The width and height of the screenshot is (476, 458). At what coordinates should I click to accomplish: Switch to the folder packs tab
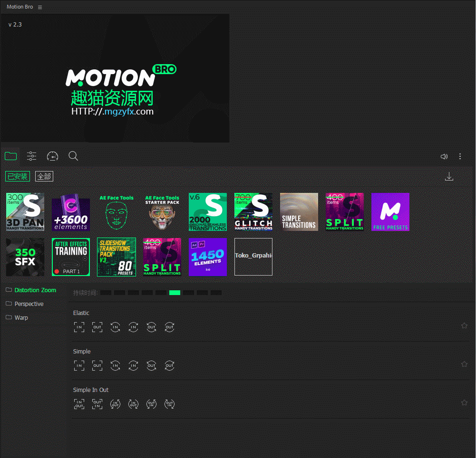(10, 156)
